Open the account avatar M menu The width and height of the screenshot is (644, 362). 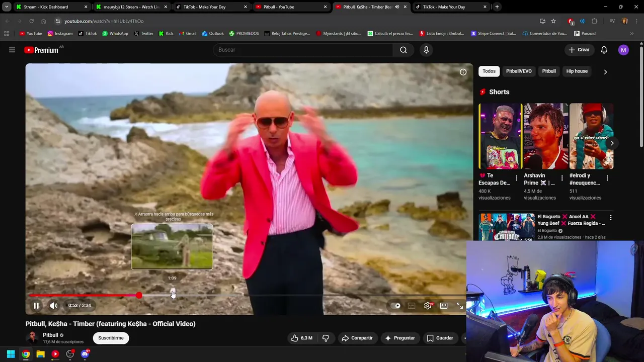pos(623,50)
